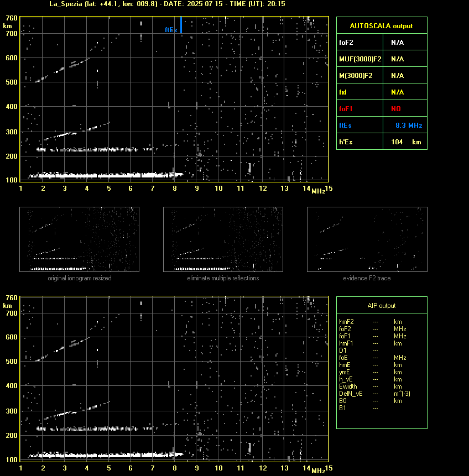469x476 pixels.
Task: Select the N/A value beside M(3000)F2
Action: pos(398,76)
